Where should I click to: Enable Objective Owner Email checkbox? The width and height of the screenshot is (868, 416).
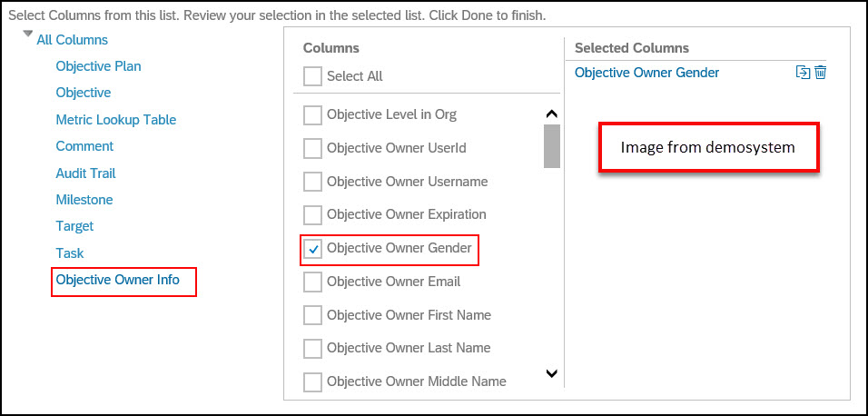coord(312,282)
